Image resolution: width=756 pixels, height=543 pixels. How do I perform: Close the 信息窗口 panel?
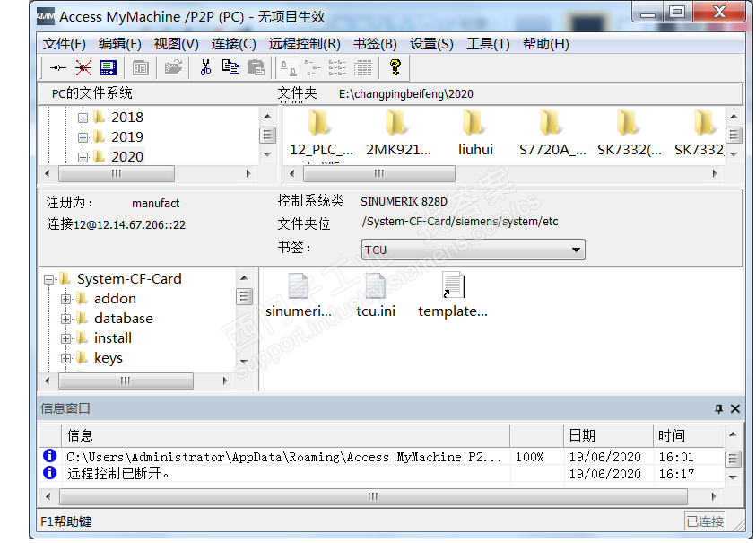pos(734,408)
